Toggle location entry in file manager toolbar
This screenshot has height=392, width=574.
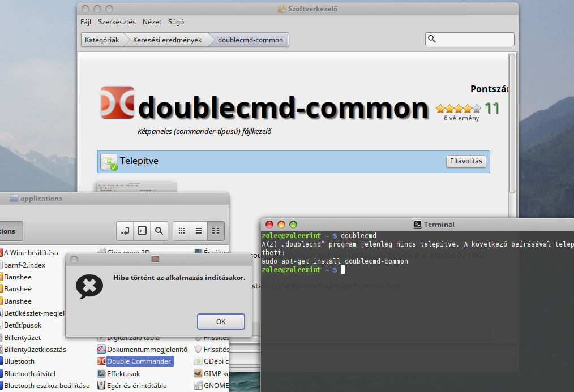[125, 231]
